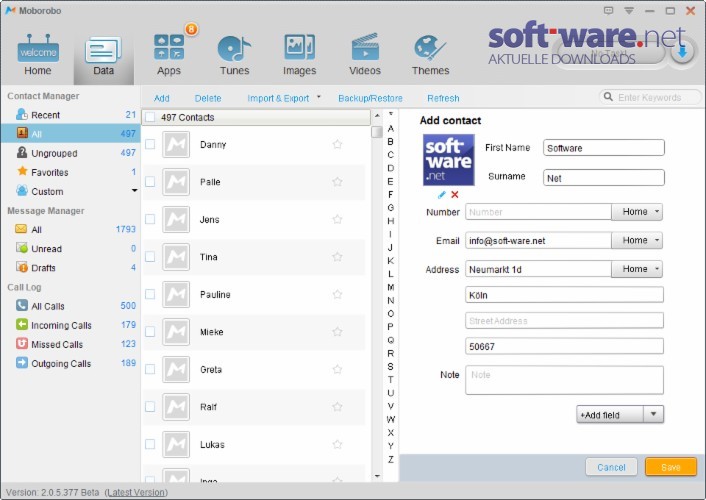Show Incoming Calls

point(71,325)
